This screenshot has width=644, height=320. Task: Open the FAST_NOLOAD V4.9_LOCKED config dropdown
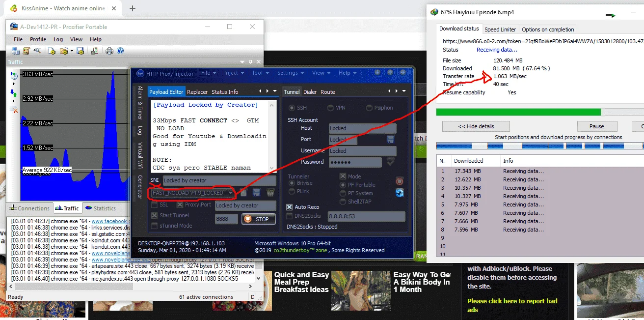192,193
